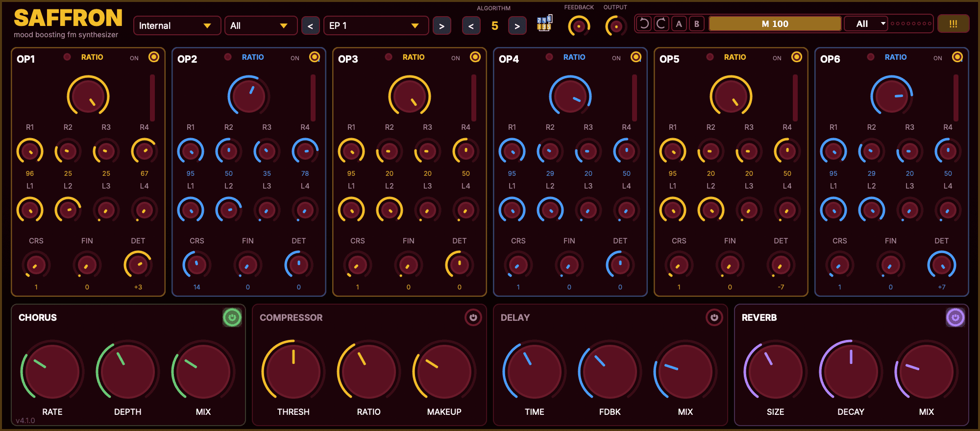This screenshot has height=431, width=980.
Task: Toggle the OP2 RATIO mode indicator
Action: (x=228, y=57)
